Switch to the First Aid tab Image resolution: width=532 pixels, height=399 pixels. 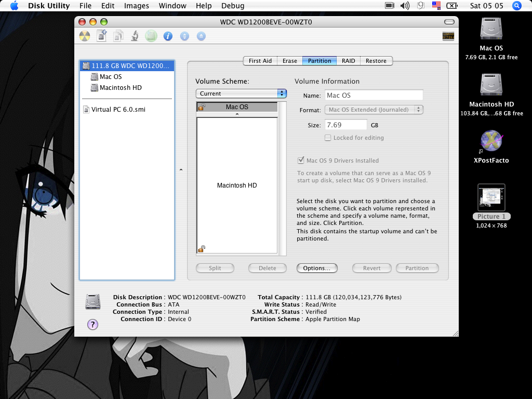260,61
